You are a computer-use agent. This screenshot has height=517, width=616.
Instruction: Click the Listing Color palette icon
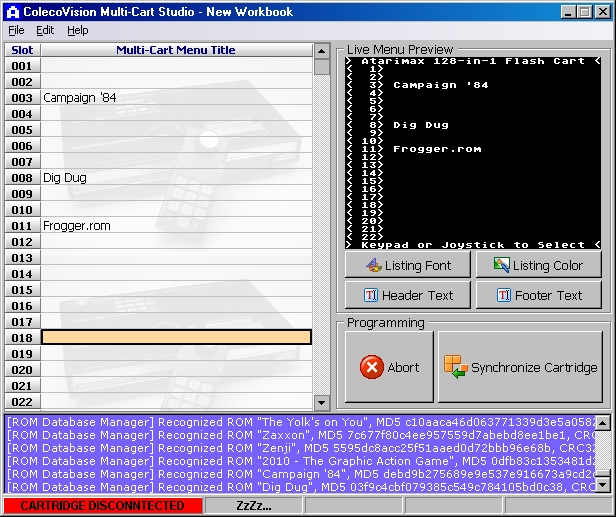[501, 266]
